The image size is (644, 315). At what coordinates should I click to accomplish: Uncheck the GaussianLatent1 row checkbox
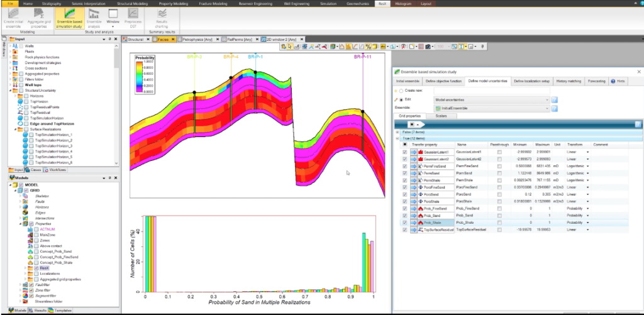tap(403, 152)
